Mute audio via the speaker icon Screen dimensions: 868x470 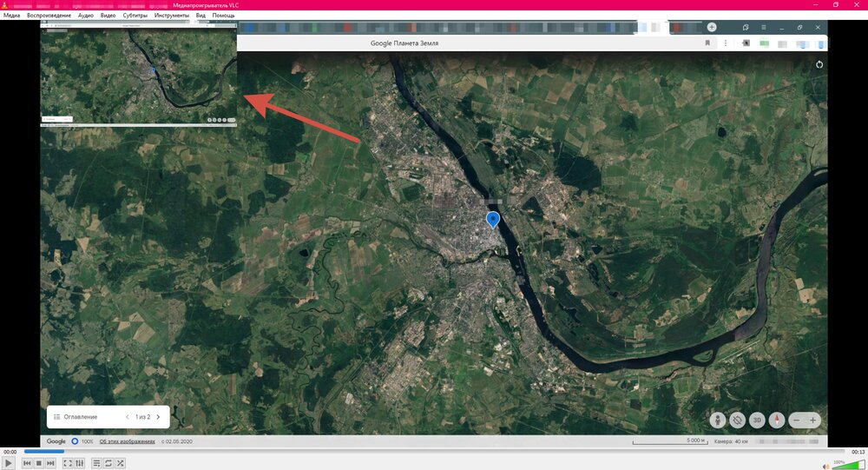[825, 466]
